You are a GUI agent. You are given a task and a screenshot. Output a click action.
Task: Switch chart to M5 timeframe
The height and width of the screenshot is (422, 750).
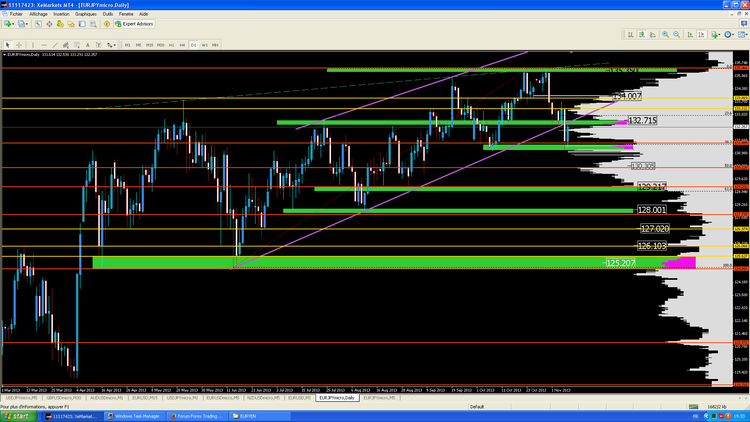138,45
